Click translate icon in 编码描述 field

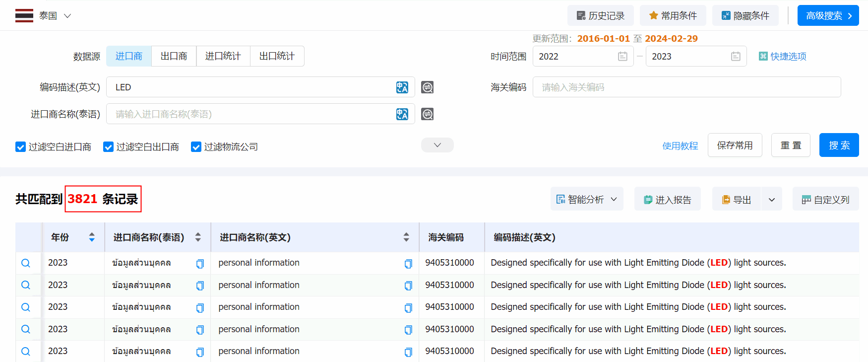pyautogui.click(x=402, y=87)
